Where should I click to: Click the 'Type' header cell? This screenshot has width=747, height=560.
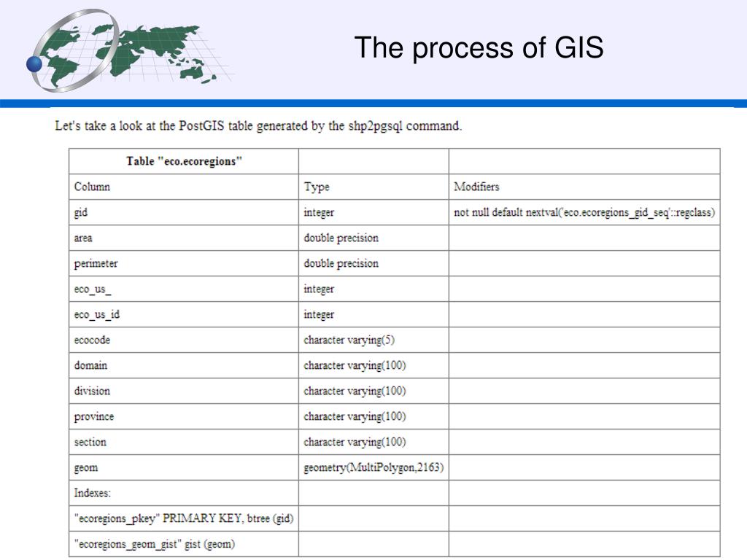click(x=373, y=187)
